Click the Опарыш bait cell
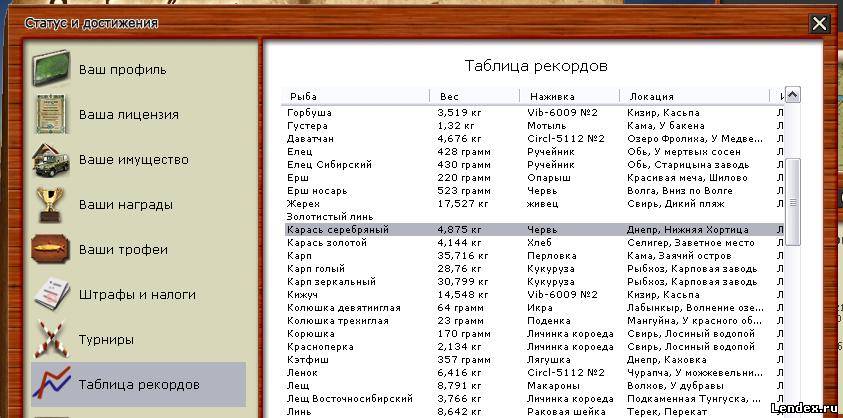Screen dimensions: 843x418 549,178
